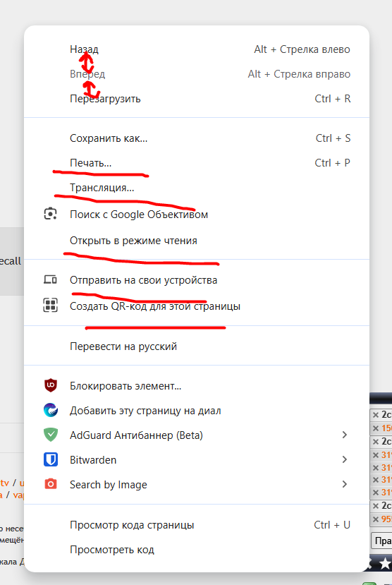The image size is (392, 585).
Task: Open Просмотр кода страницы
Action: click(197, 525)
